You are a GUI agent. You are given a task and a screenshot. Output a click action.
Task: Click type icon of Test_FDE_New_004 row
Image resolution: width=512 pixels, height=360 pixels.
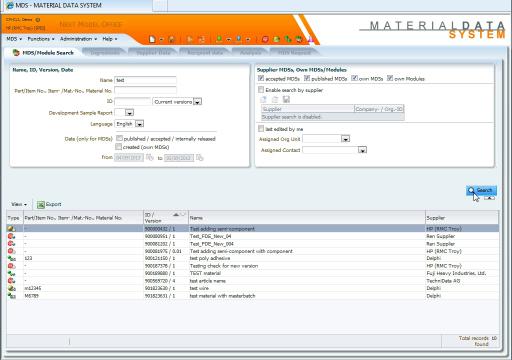click(x=11, y=244)
